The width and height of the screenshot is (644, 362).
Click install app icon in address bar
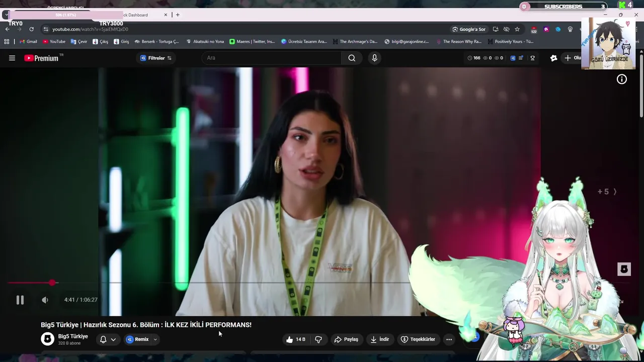click(496, 29)
